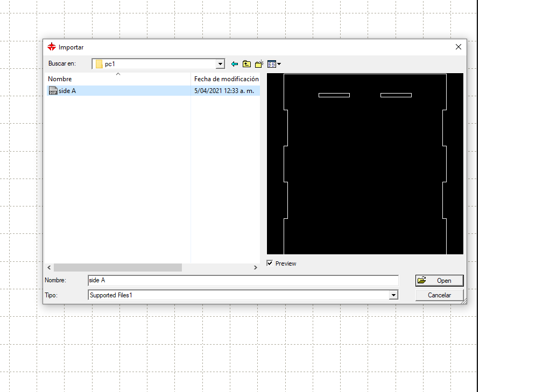Viewport: 536px width, 392px height.
Task: Click the DXF file icon for side A
Action: pyautogui.click(x=53, y=90)
